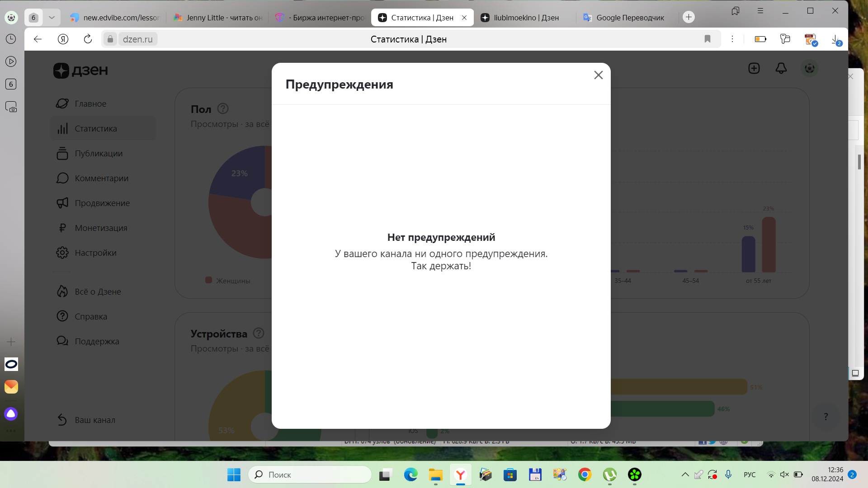Screen dimensions: 868x488
Task: Close the Предупреждения dialog
Action: (598, 75)
